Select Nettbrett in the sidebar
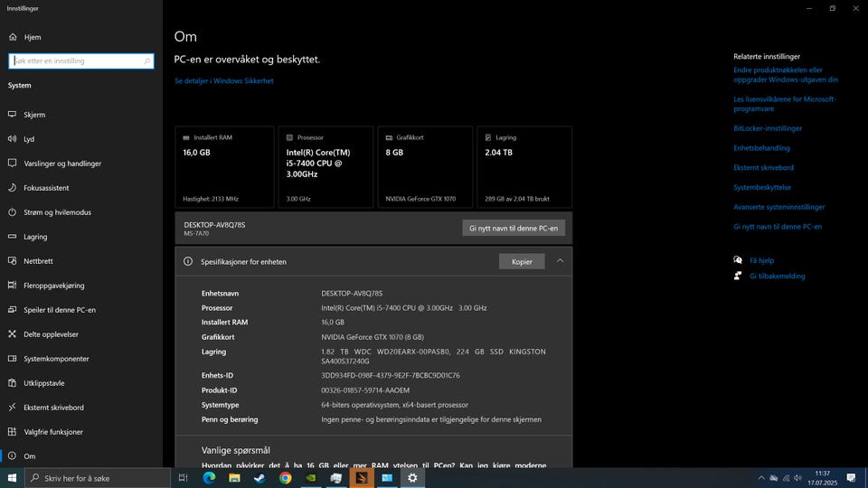 [38, 261]
